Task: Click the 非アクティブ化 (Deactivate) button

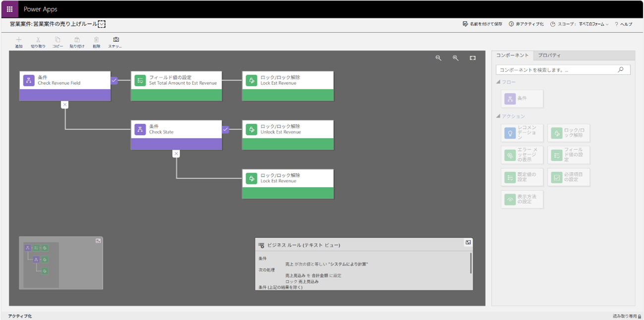Action: point(526,24)
